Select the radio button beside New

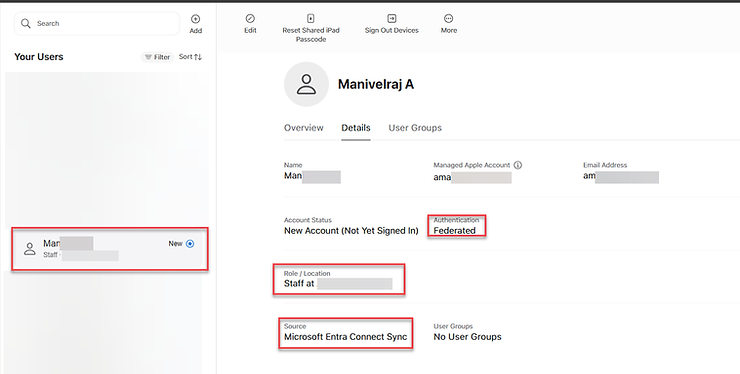[x=190, y=244]
